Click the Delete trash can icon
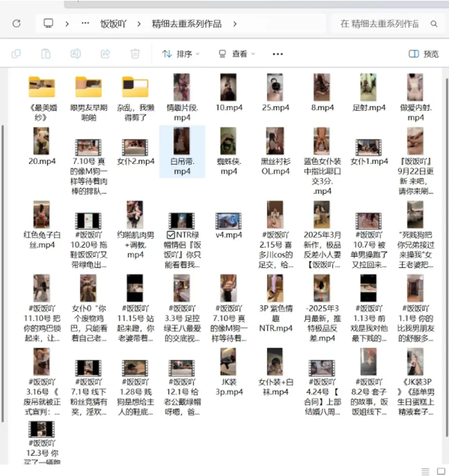 point(135,54)
